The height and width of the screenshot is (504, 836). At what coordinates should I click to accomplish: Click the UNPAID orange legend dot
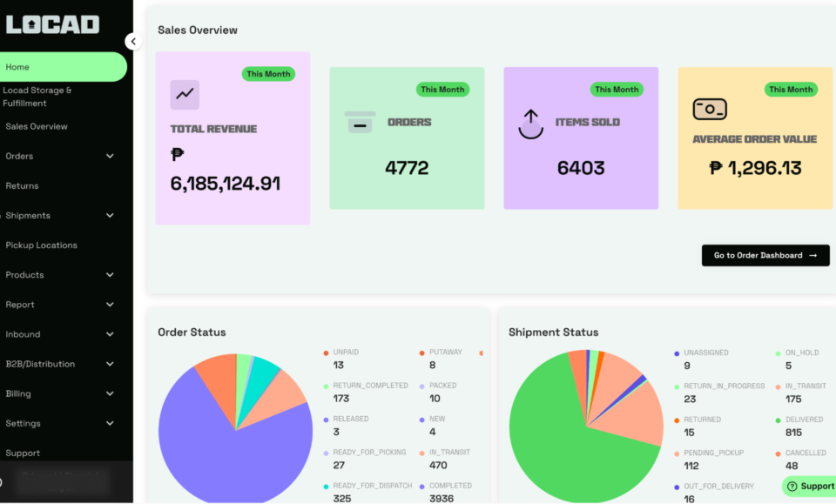click(326, 353)
